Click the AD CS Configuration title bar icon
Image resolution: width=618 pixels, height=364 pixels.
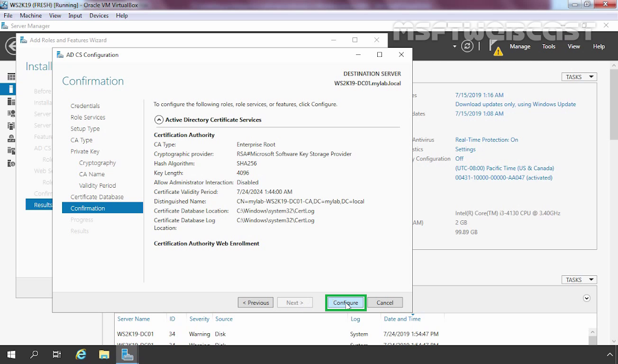click(60, 55)
